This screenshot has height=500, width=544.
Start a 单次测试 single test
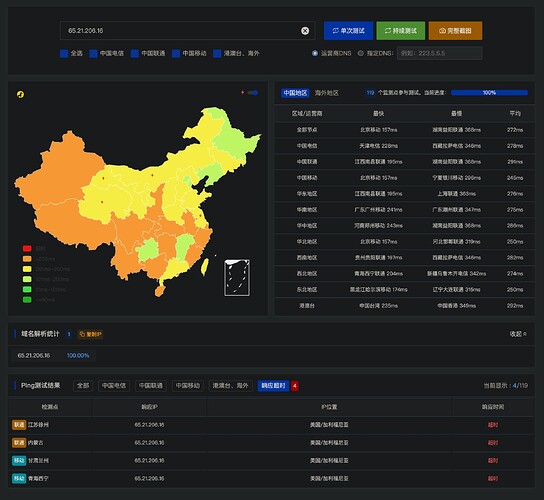[x=348, y=31]
